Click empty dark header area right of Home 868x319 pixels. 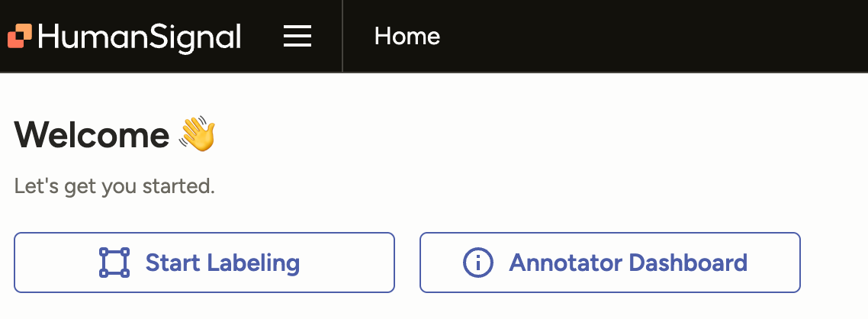648,36
